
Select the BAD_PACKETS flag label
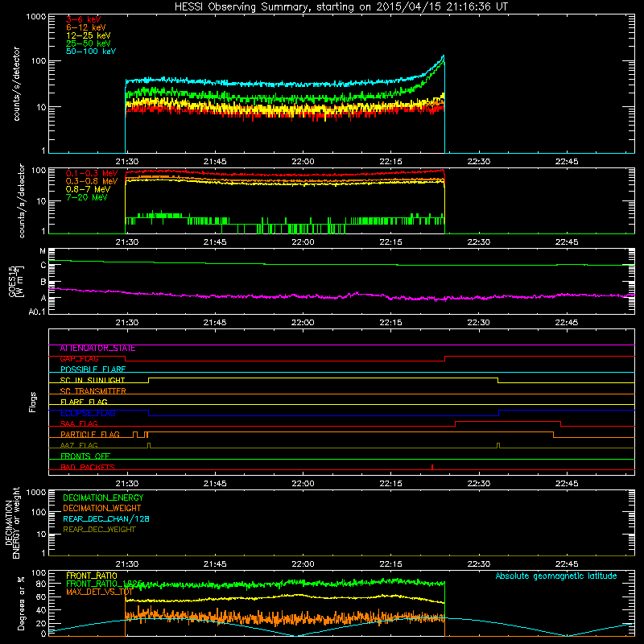click(88, 467)
